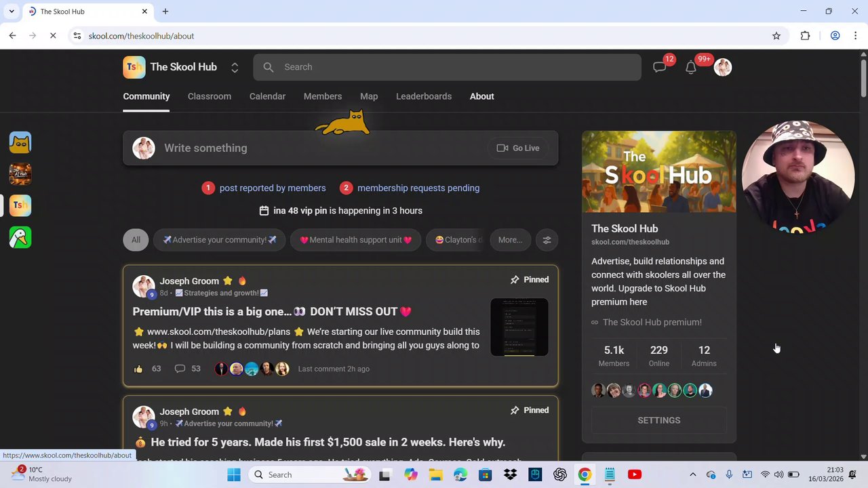Click the 229 Online stat
This screenshot has width=868, height=488.
[659, 356]
